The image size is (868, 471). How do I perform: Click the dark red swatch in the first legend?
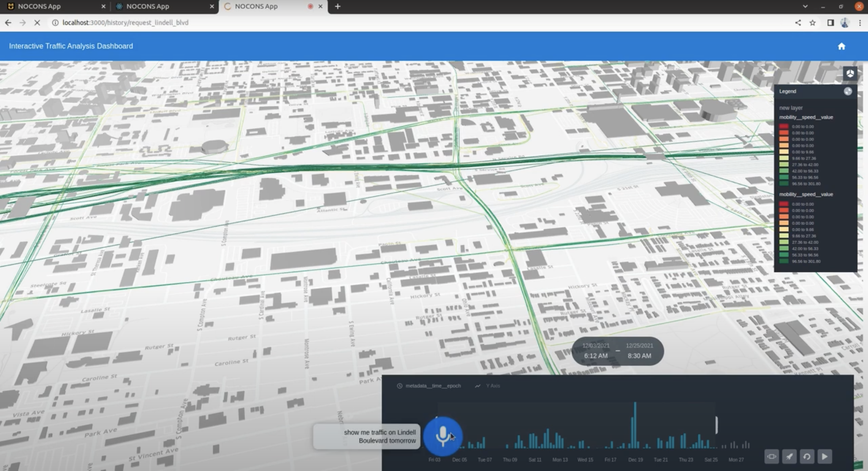tap(784, 126)
